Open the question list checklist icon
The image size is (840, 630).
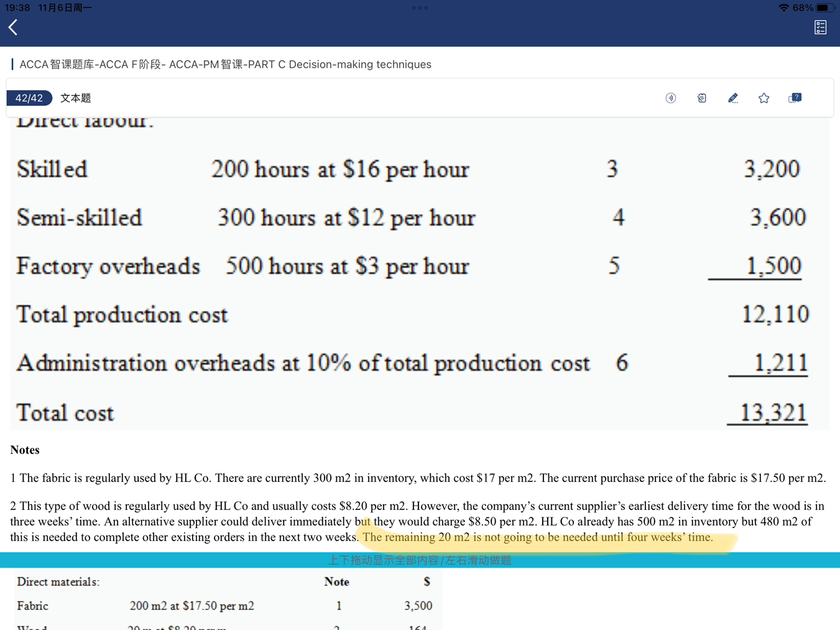820,27
